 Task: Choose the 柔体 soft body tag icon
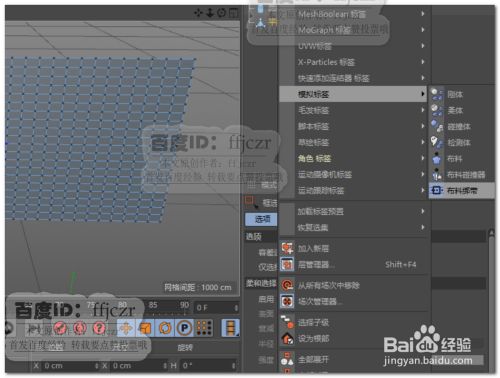(x=437, y=110)
